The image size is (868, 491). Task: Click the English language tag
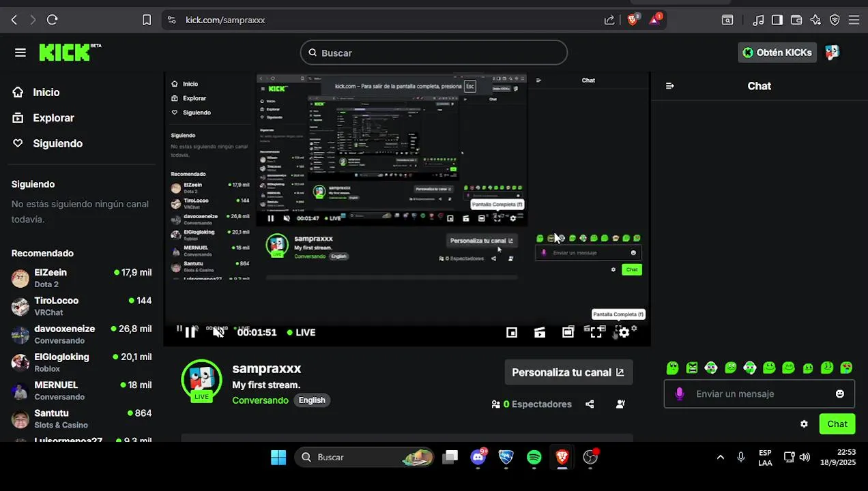tap(312, 400)
